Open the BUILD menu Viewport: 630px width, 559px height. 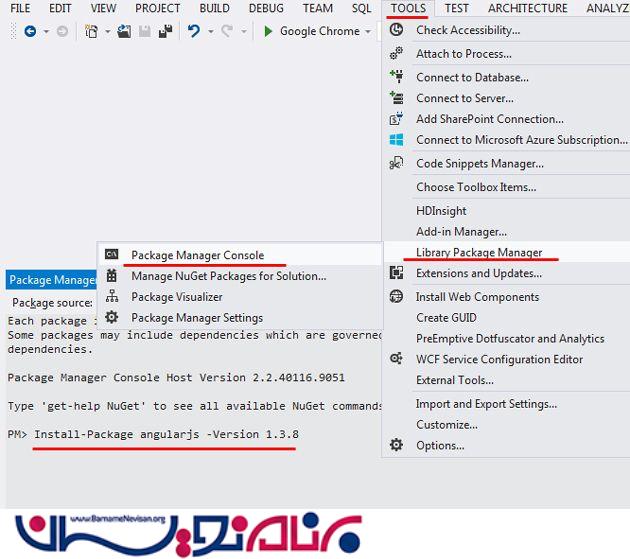[214, 8]
